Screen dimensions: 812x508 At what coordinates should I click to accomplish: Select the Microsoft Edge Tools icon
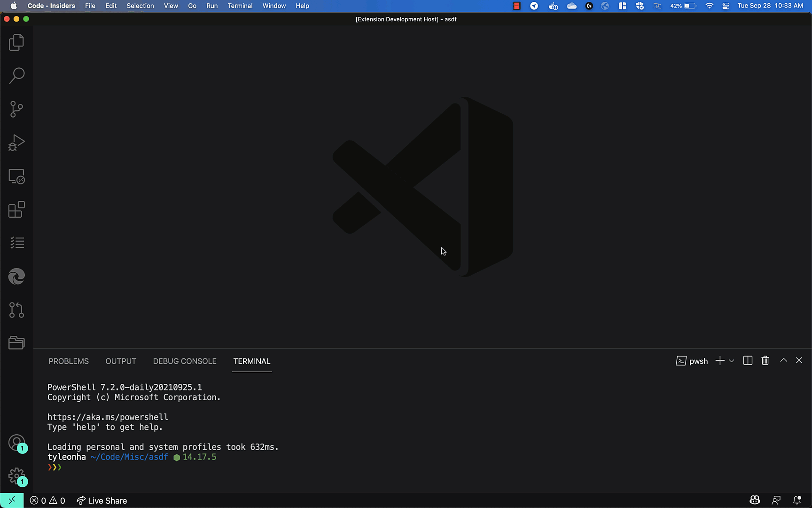pos(16,277)
